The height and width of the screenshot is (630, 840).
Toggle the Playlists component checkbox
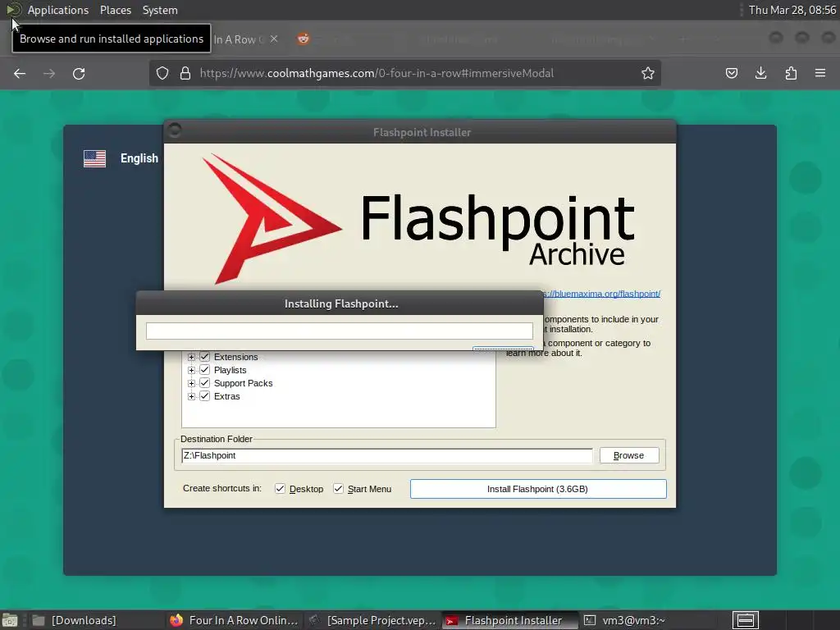[x=204, y=370]
